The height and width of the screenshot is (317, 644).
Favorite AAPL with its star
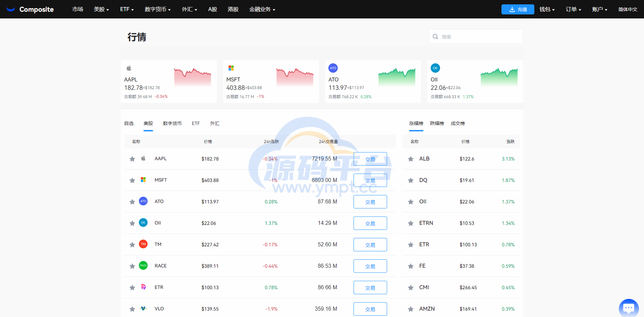tap(132, 159)
